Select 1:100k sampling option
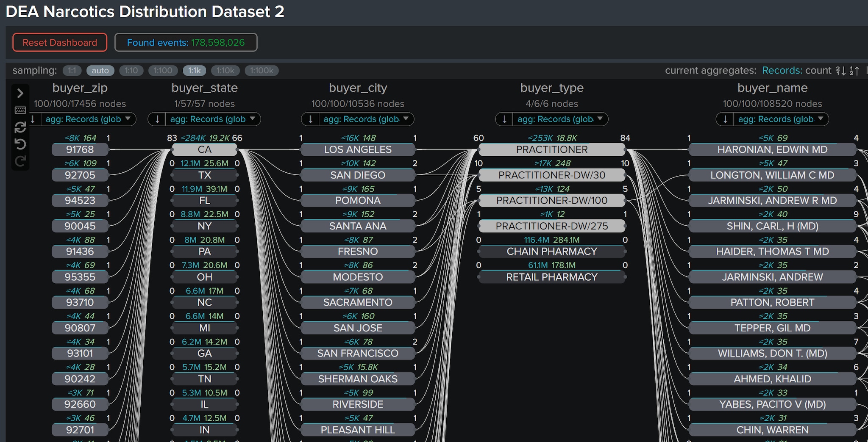Screen dimensions: 868x442 pos(262,71)
